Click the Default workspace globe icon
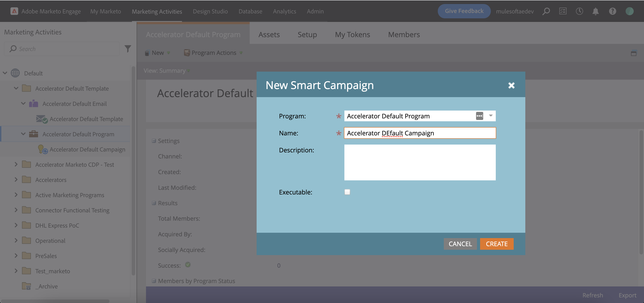The height and width of the screenshot is (303, 644). 15,73
